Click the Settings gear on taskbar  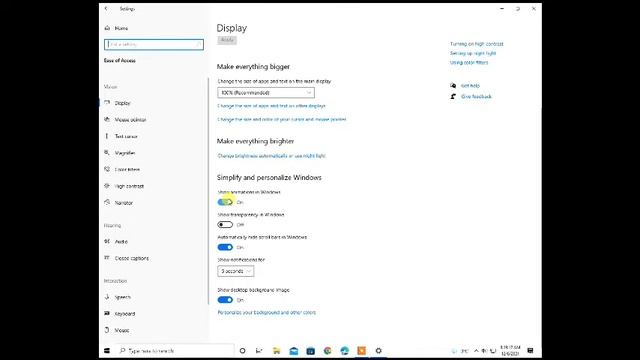tap(378, 351)
